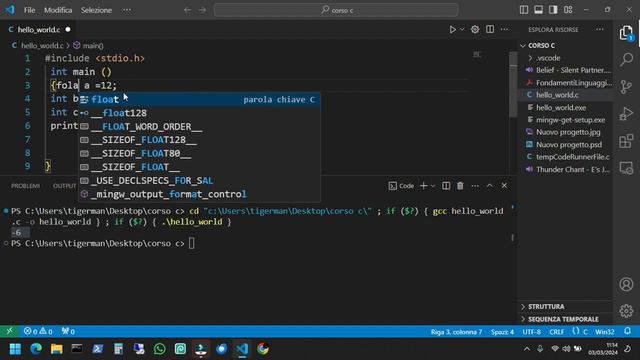Change line ending via CRLF
Image resolution: width=640 pixels, height=360 pixels.
click(x=556, y=331)
